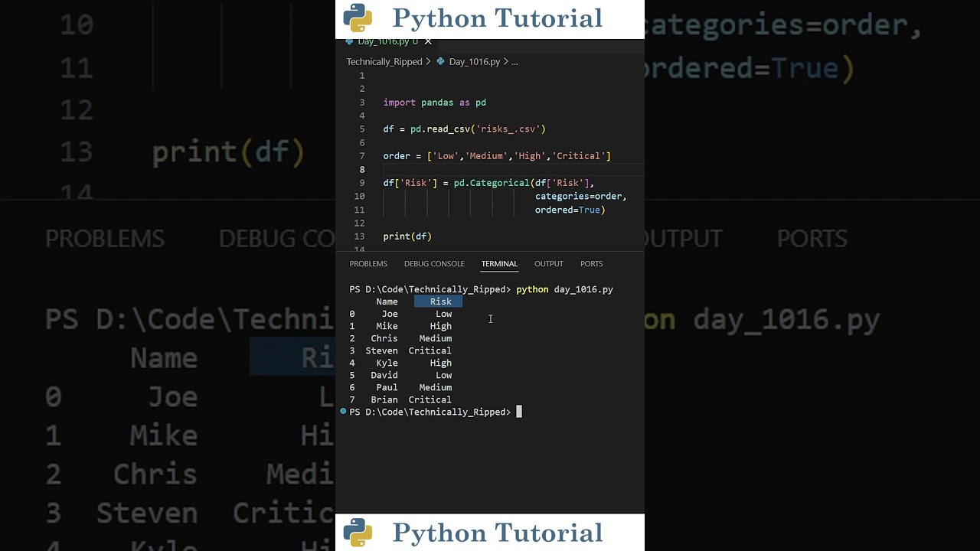Click the highlighted Risk column header
The image size is (980, 551).
(438, 302)
